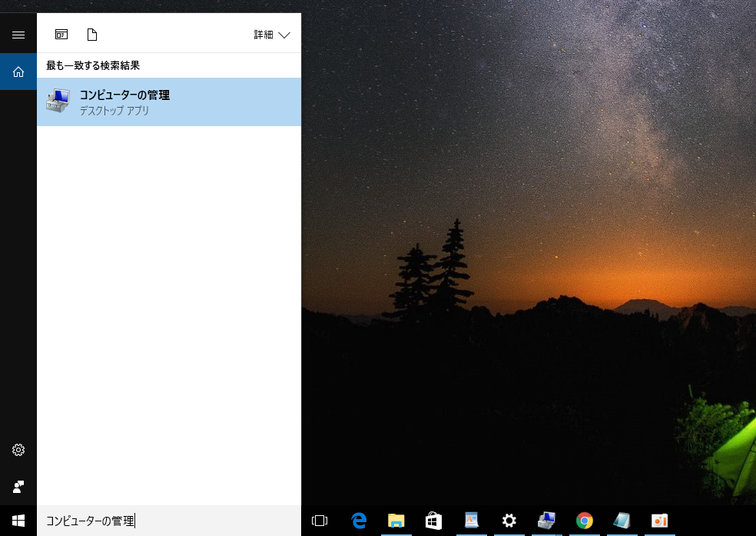Open the apps search filter

coord(61,34)
